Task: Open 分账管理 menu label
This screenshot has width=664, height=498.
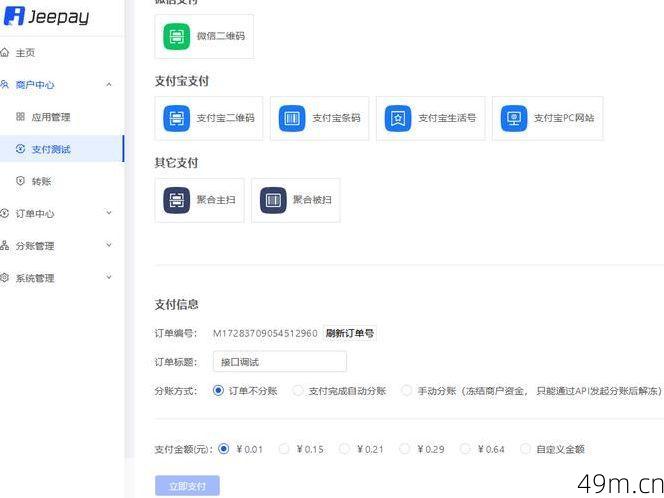Action: pyautogui.click(x=35, y=246)
